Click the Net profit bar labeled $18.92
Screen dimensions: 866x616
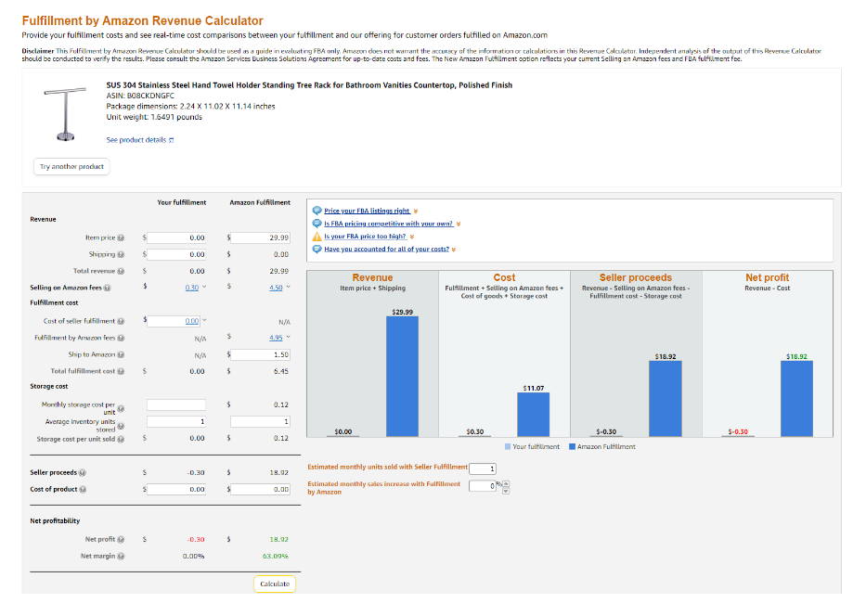point(796,399)
